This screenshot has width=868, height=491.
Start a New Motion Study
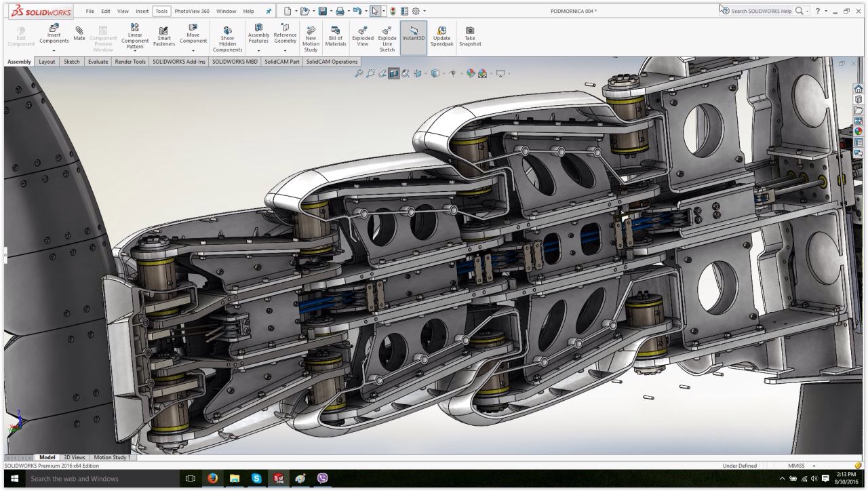(311, 40)
